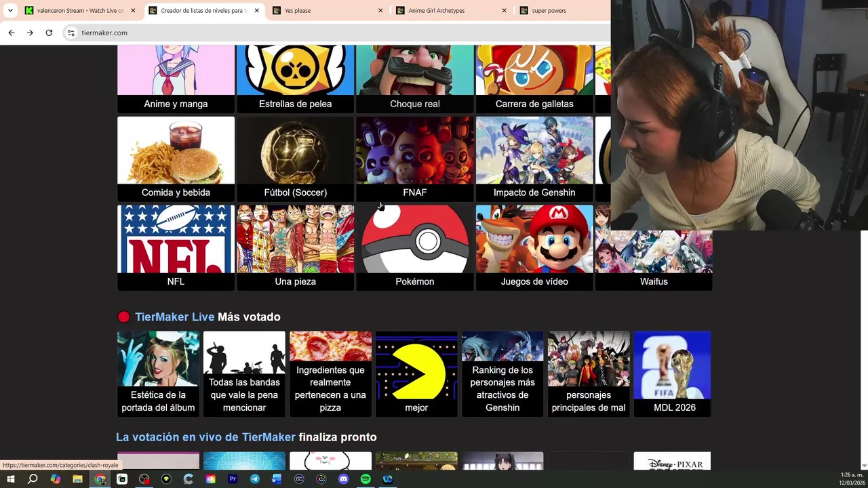Open Discord from the taskbar
Screen dimensions: 868x488
coord(343,479)
